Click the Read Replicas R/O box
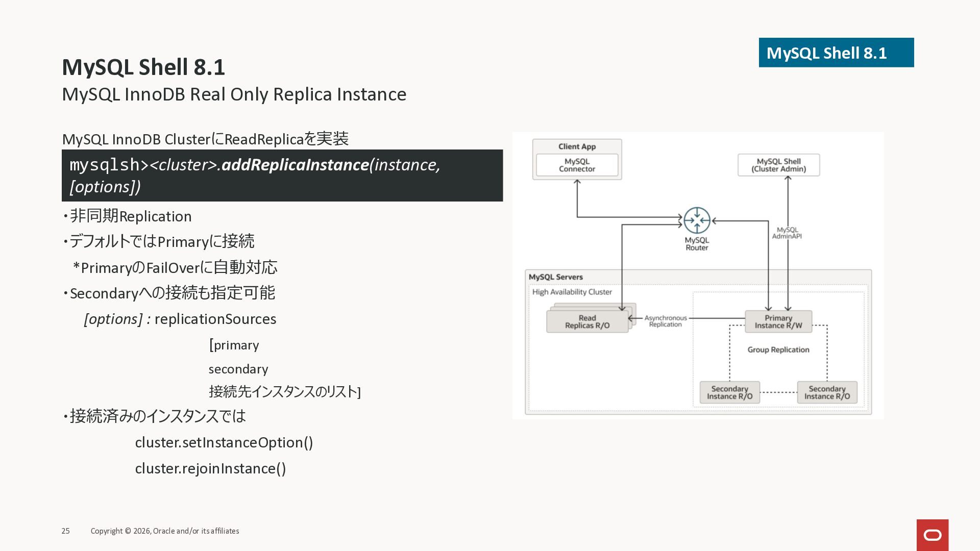 pyautogui.click(x=587, y=321)
